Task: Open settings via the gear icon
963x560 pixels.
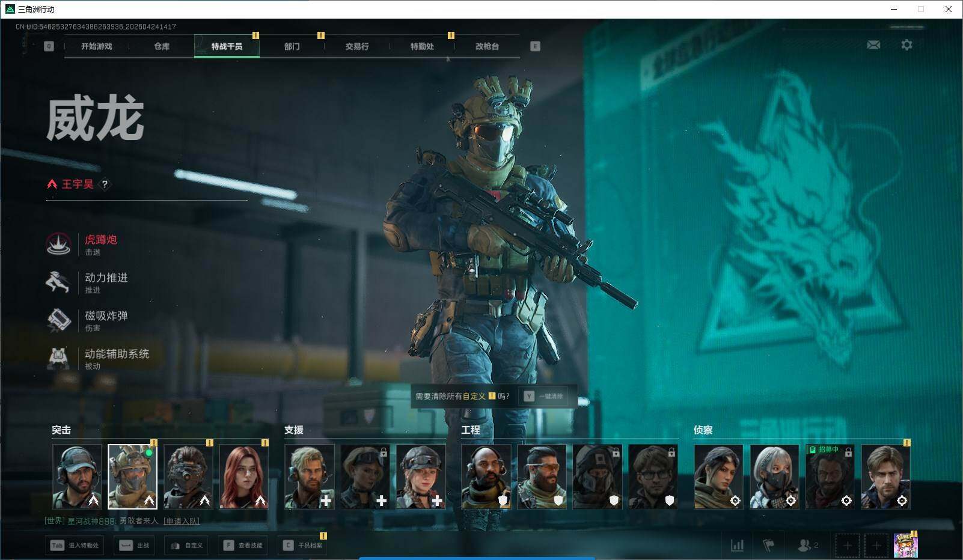Action: [906, 45]
